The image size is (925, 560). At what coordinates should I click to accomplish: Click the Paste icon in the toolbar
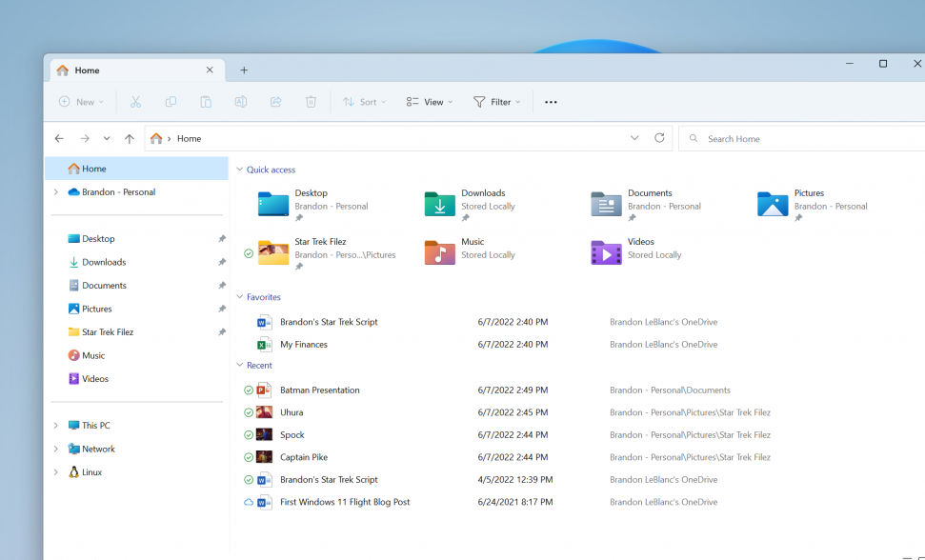pyautogui.click(x=206, y=101)
